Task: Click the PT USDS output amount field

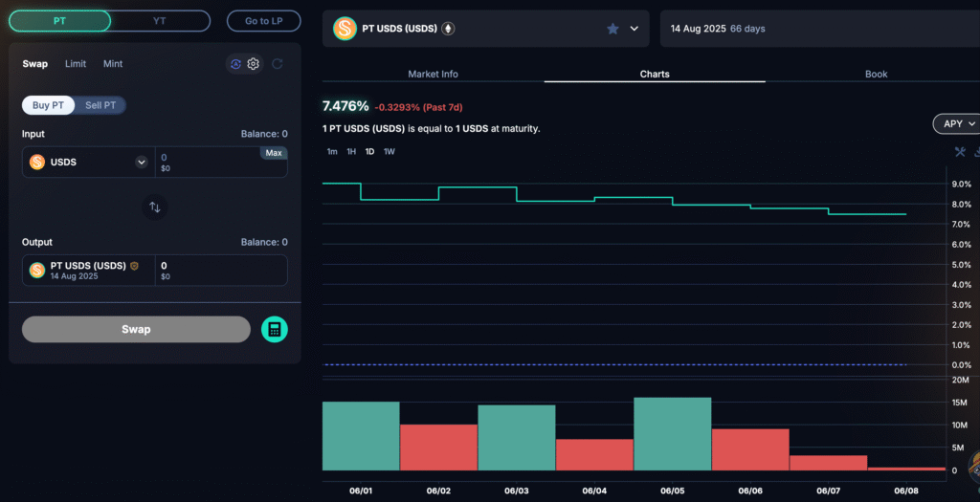Action: pyautogui.click(x=221, y=271)
